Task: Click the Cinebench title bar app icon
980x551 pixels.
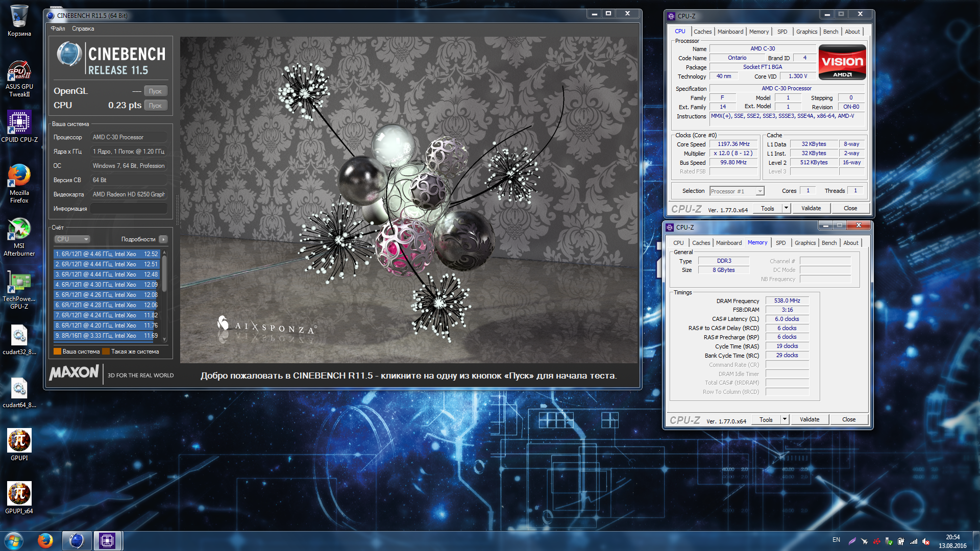Action: [51, 15]
